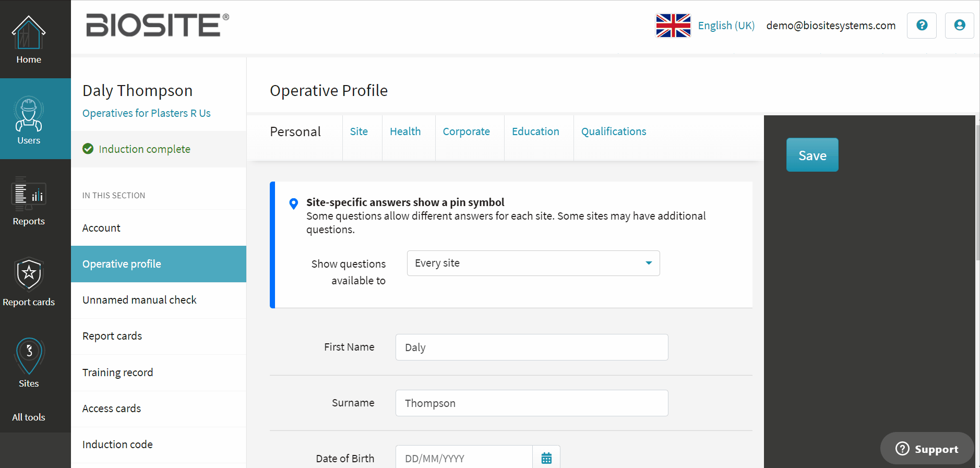This screenshot has width=980, height=468.
Task: Change language via English (UK) selector
Action: click(x=726, y=26)
